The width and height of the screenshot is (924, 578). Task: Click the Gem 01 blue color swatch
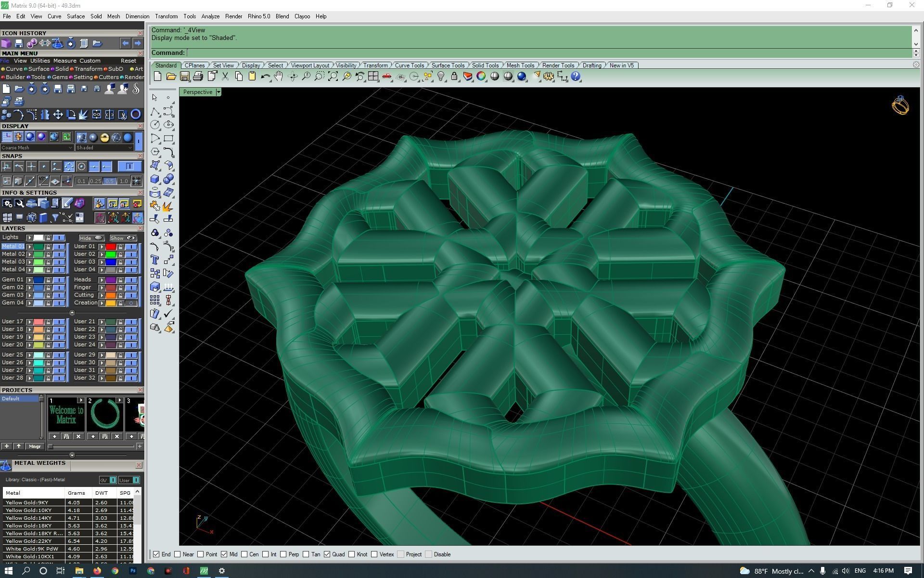click(38, 280)
